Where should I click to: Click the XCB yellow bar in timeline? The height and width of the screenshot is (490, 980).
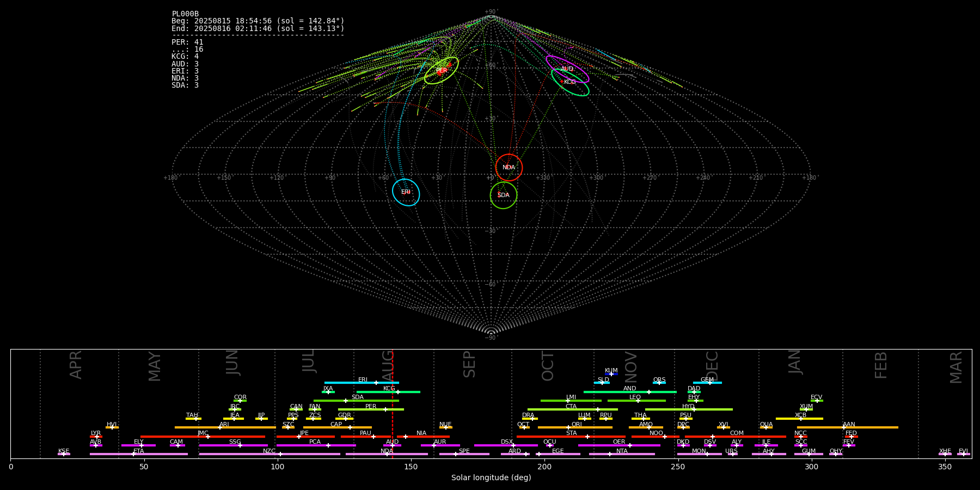point(799,419)
